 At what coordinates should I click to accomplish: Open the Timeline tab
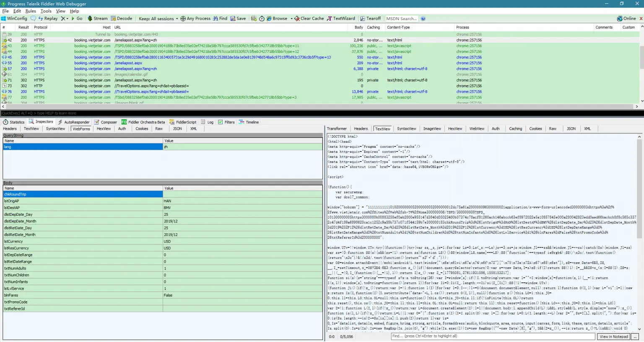pyautogui.click(x=249, y=122)
